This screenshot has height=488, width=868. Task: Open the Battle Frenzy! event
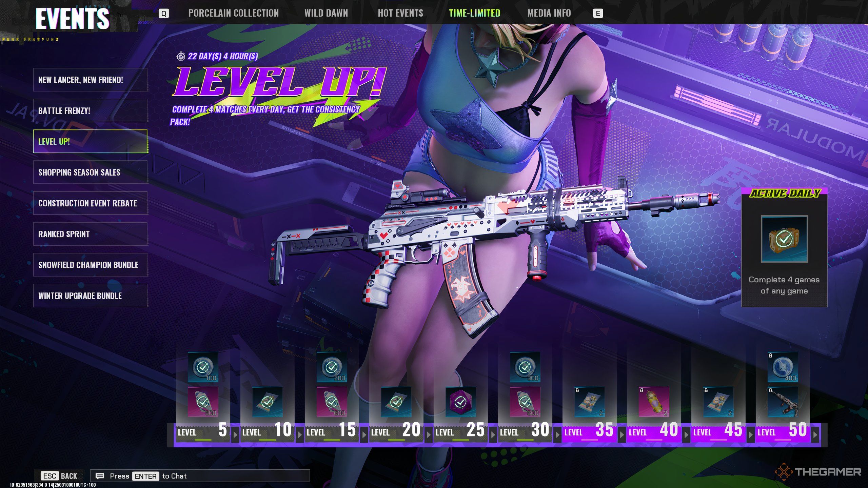click(x=90, y=111)
